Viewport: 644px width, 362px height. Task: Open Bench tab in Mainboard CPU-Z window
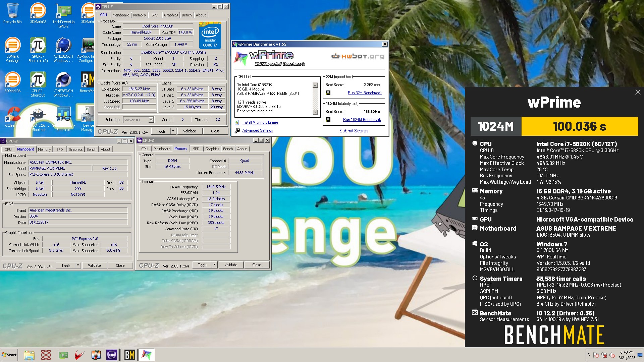(91, 149)
